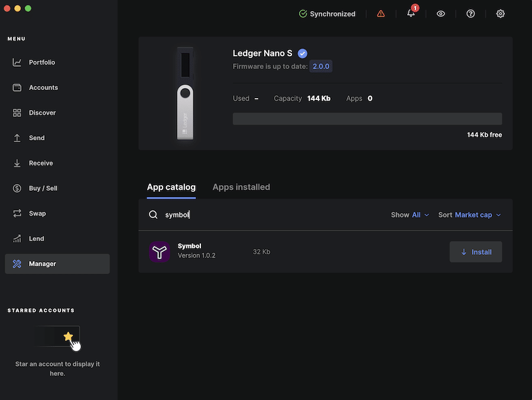The image size is (532, 400).
Task: Click the Lend bars icon
Action: click(17, 238)
